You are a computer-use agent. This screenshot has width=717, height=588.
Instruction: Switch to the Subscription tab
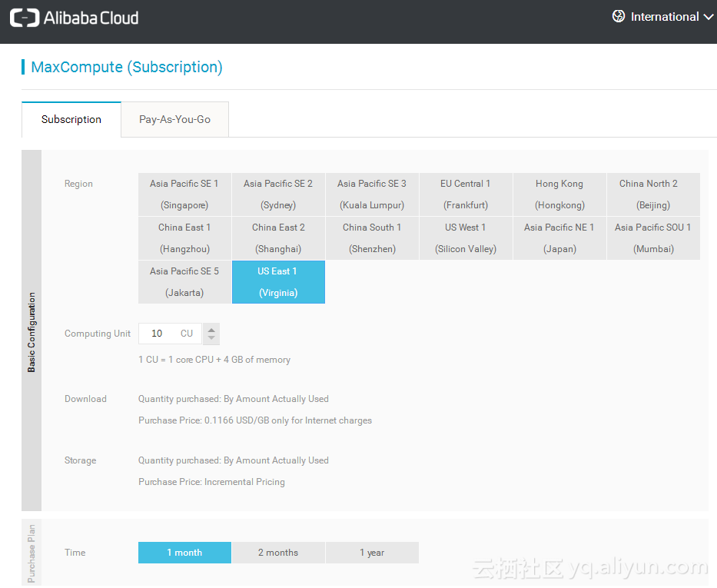coord(71,119)
